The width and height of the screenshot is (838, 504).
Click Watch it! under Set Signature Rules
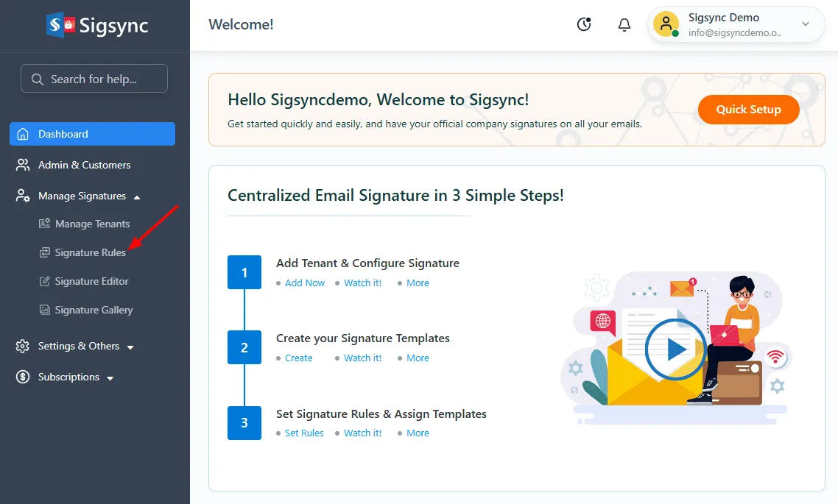(x=362, y=433)
